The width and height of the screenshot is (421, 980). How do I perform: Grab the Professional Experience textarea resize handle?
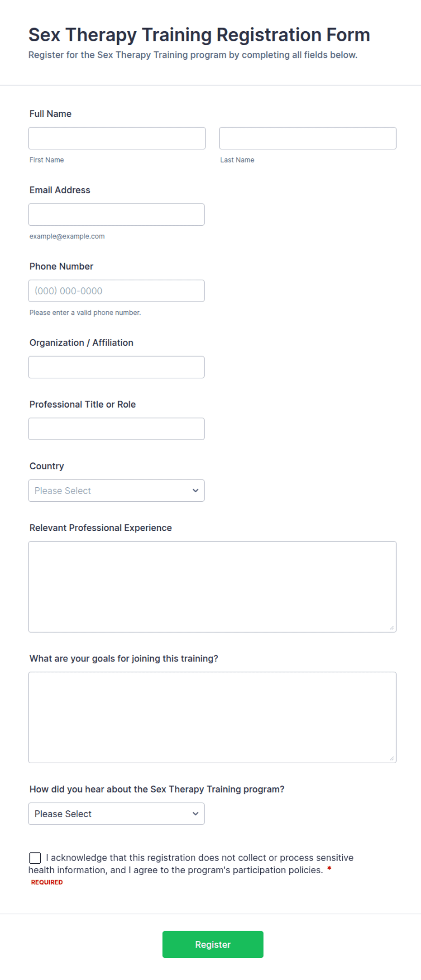coord(392,628)
